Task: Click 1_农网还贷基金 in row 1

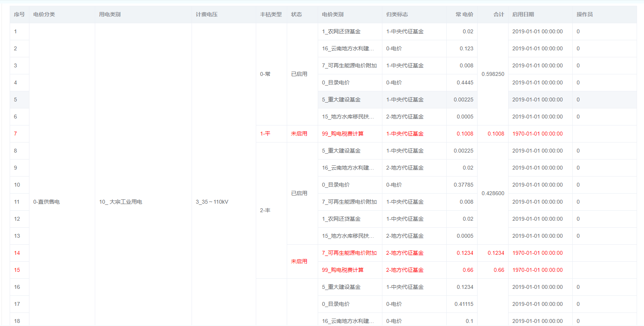Action: (x=341, y=31)
